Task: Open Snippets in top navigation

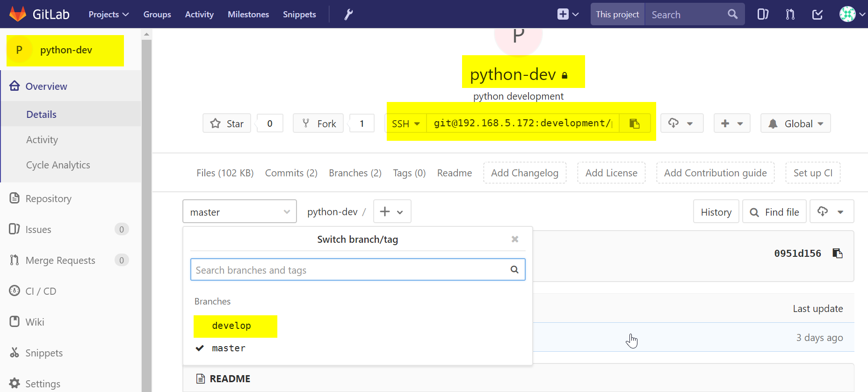Action: coord(299,15)
